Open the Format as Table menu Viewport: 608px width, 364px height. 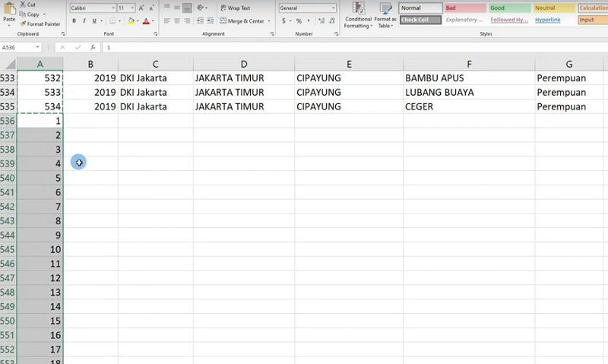pos(385,15)
